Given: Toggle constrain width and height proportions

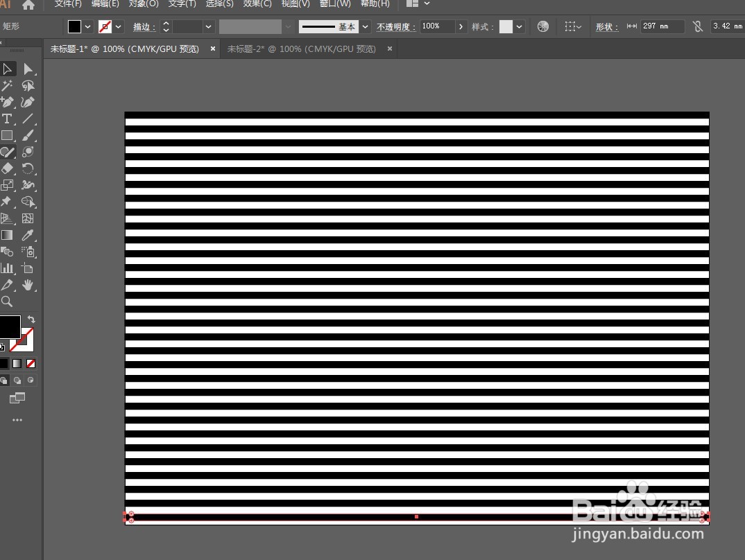Looking at the screenshot, I should [x=698, y=26].
